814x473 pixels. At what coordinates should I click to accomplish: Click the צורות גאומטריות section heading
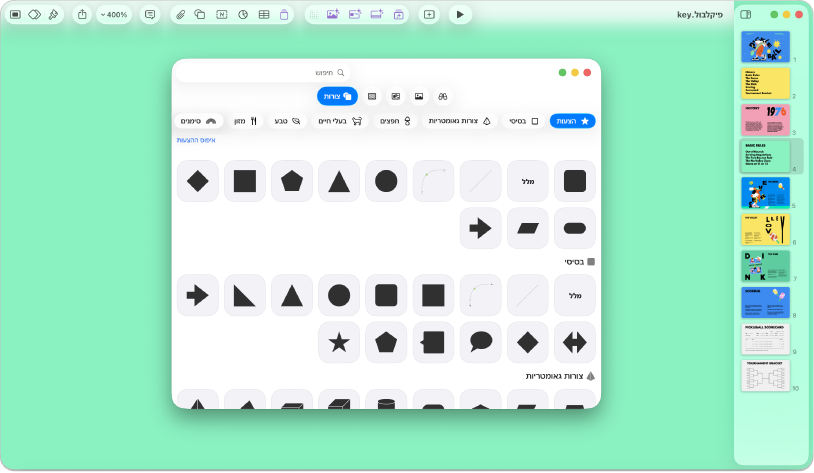560,376
